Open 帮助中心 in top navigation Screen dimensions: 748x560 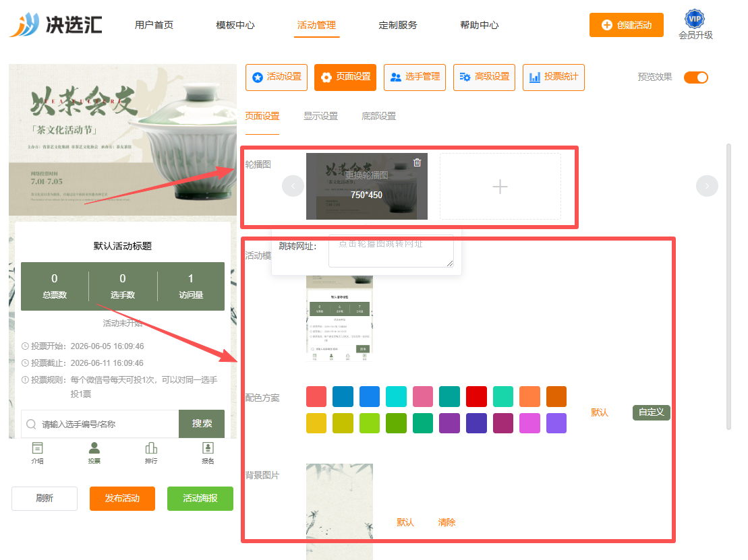tap(480, 25)
